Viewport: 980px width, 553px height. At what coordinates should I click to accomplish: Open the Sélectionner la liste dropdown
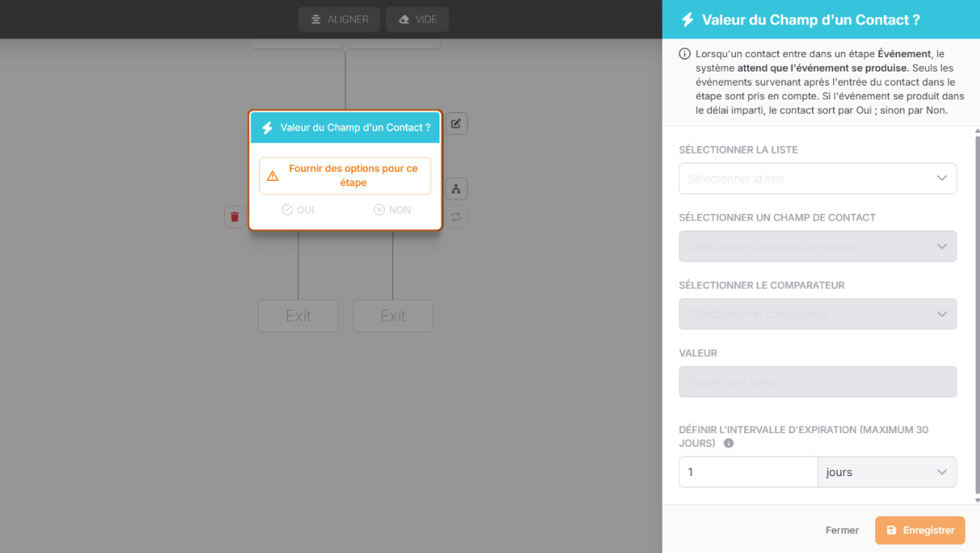(817, 179)
